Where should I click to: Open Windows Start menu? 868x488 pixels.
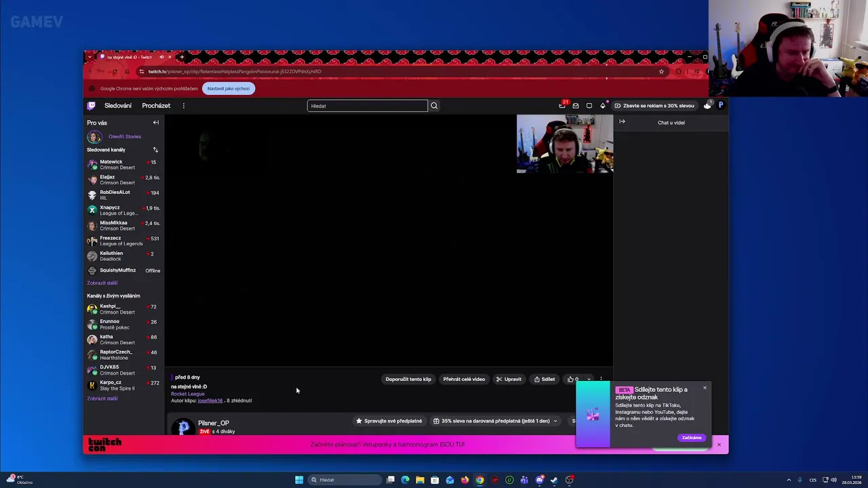point(299,480)
